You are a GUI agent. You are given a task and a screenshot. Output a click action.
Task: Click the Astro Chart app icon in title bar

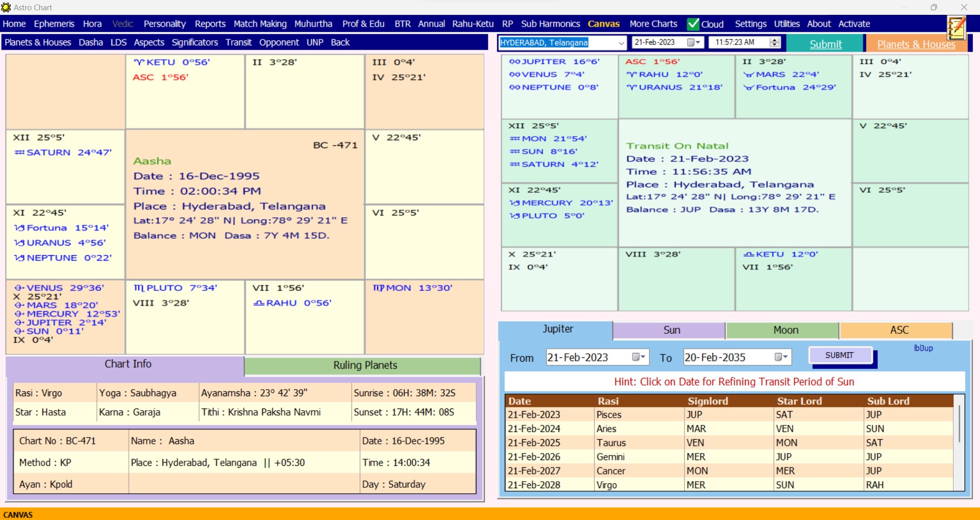pos(6,7)
